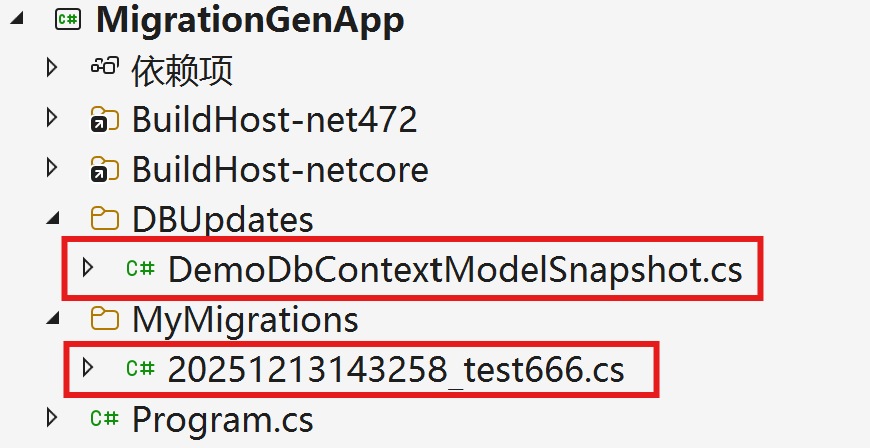Click C# icon beside 20251213143258_test666.cs
The height and width of the screenshot is (448, 870).
point(139,369)
